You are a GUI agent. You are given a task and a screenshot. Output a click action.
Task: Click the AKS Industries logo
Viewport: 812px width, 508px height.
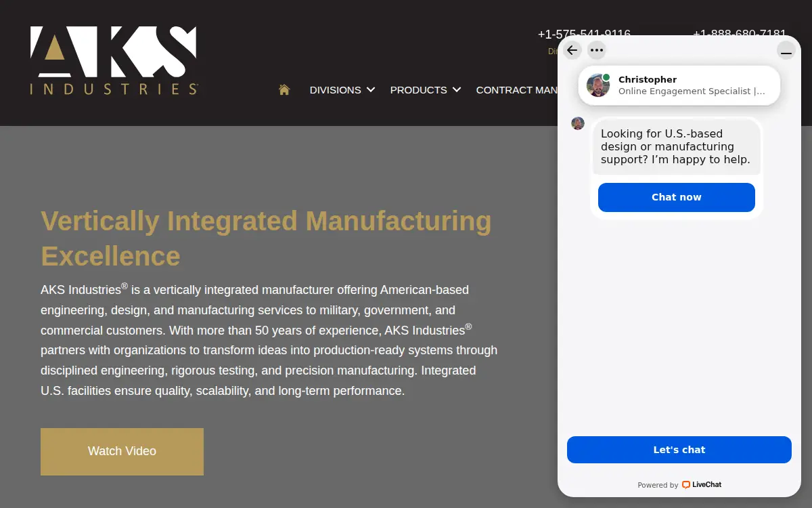(x=114, y=60)
